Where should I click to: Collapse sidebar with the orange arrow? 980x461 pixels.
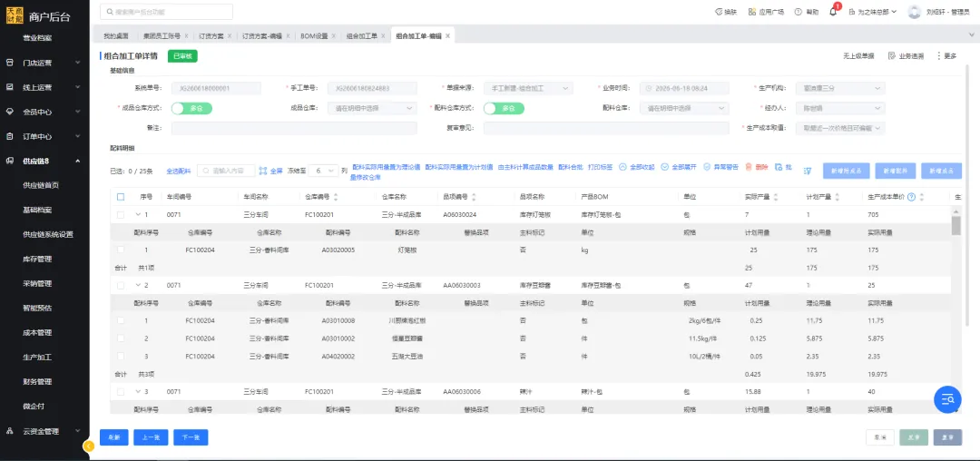[x=89, y=446]
